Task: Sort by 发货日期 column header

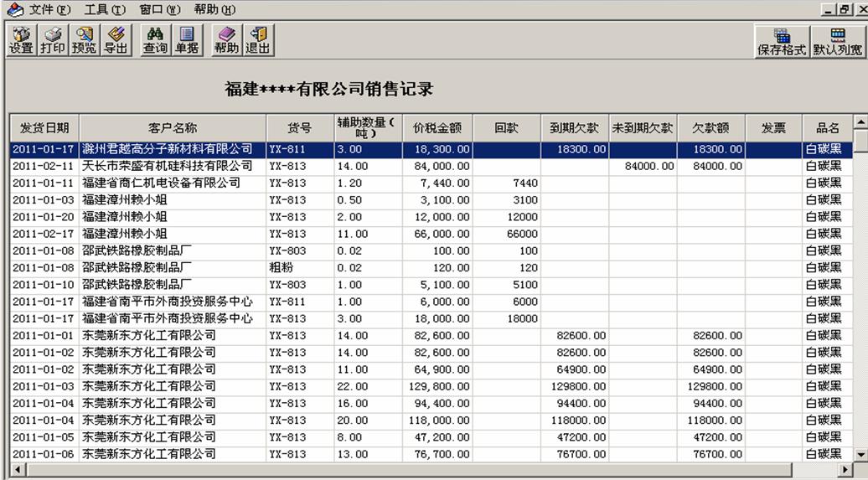Action: [44, 128]
